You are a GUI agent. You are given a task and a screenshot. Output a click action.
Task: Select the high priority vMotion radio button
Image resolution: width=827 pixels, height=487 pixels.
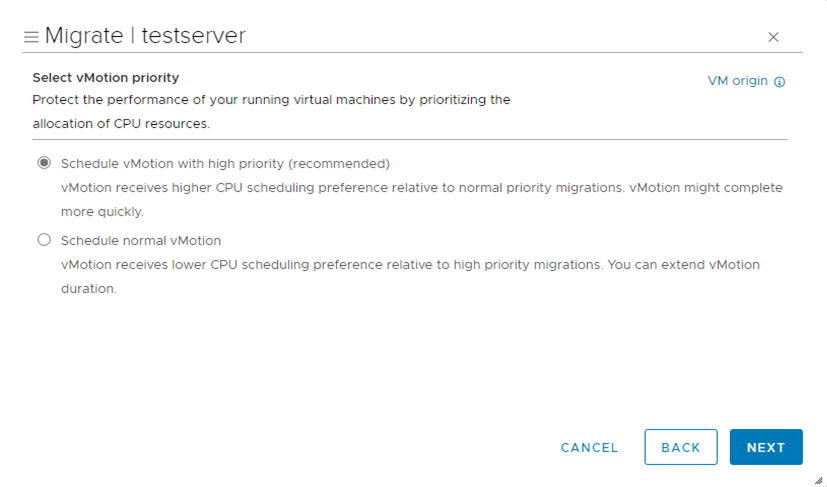(x=43, y=163)
